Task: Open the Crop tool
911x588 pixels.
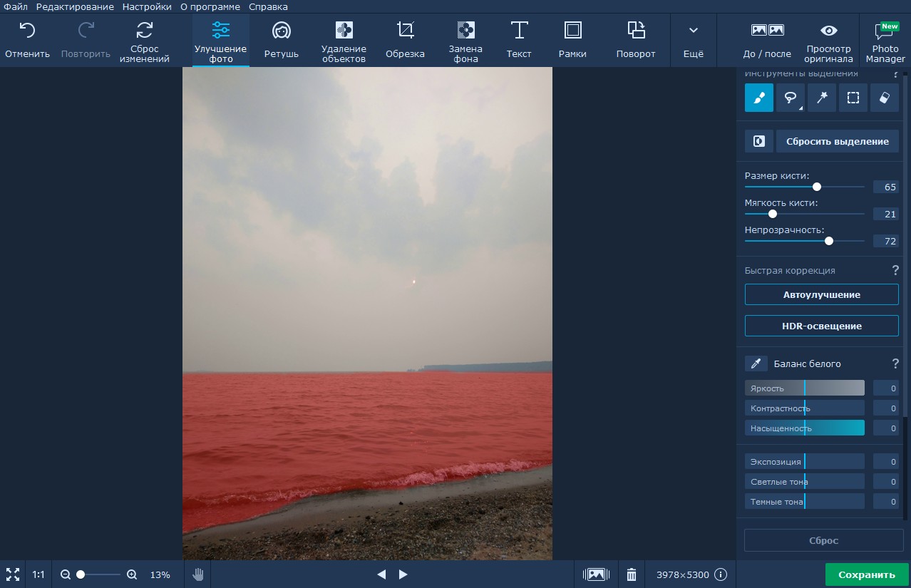Action: tap(405, 41)
